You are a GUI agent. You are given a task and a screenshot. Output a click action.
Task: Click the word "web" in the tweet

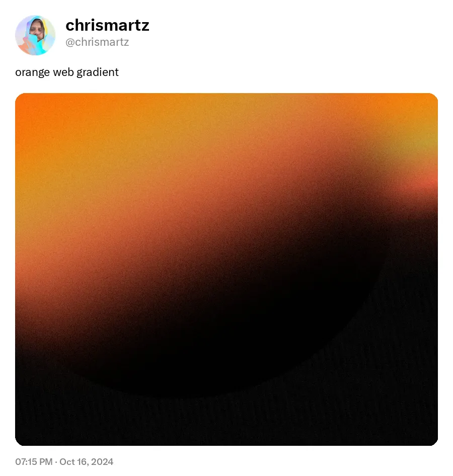pyautogui.click(x=63, y=72)
